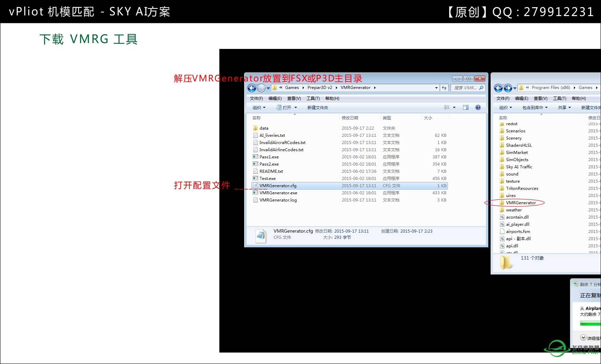Open 编辑(E) menu in VMRGenerator window

point(275,98)
